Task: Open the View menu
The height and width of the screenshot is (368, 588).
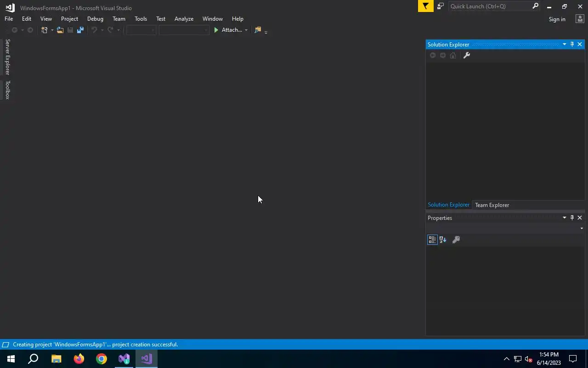Action: tap(46, 19)
